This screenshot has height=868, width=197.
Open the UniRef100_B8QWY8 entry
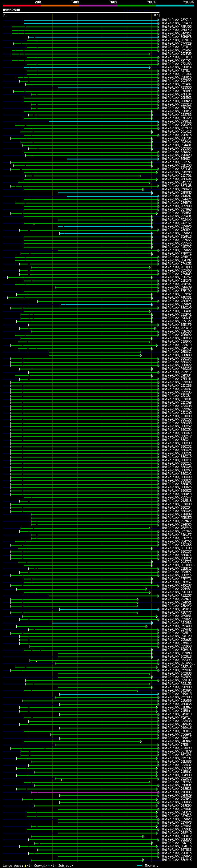coord(177,494)
